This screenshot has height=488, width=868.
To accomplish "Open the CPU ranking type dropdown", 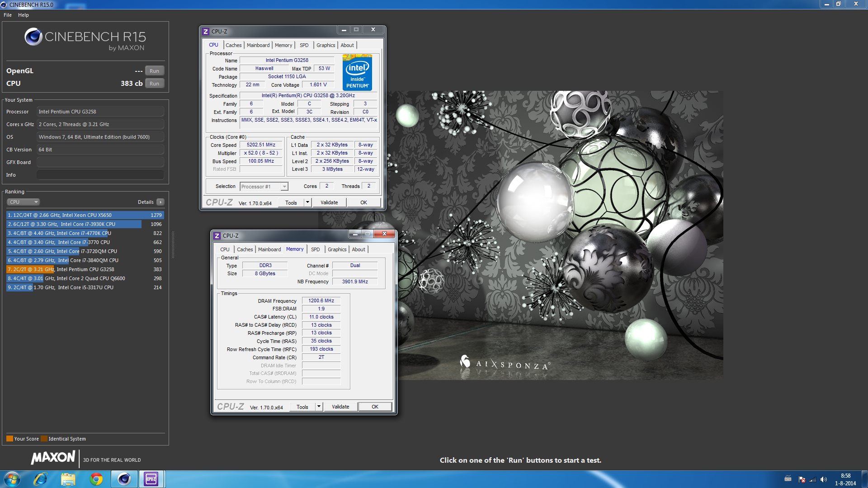I will click(24, 202).
